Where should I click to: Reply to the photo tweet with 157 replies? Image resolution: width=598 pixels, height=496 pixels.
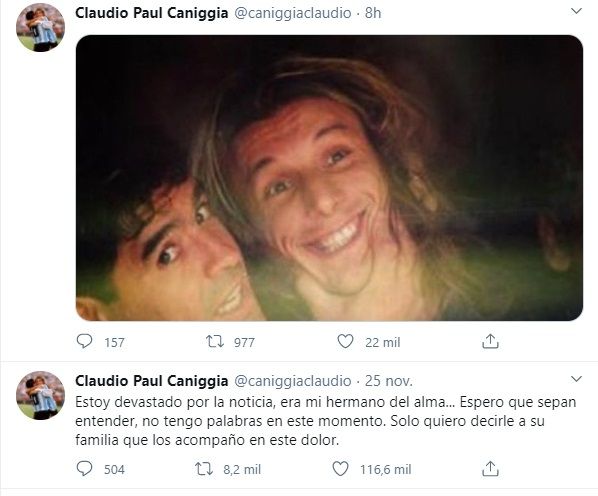coord(84,341)
